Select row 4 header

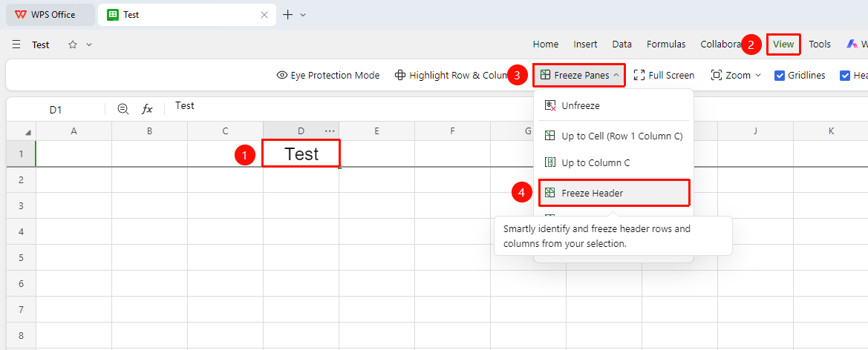click(21, 231)
